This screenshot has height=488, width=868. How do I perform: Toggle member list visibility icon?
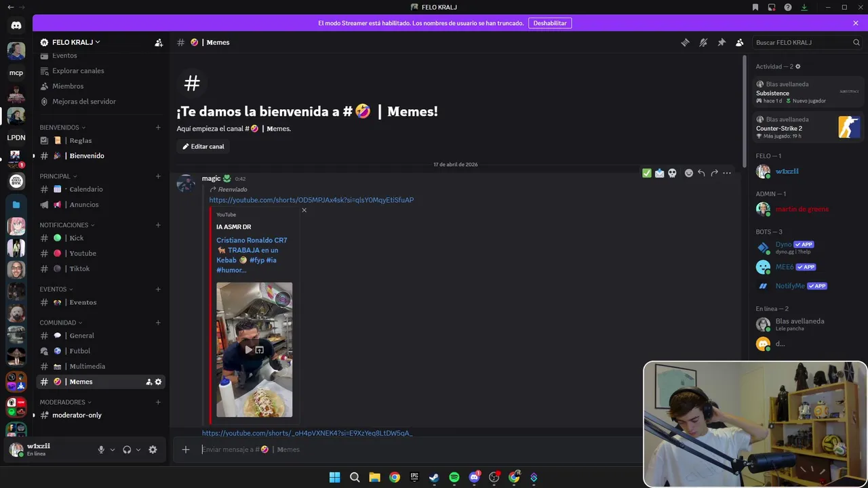point(740,42)
